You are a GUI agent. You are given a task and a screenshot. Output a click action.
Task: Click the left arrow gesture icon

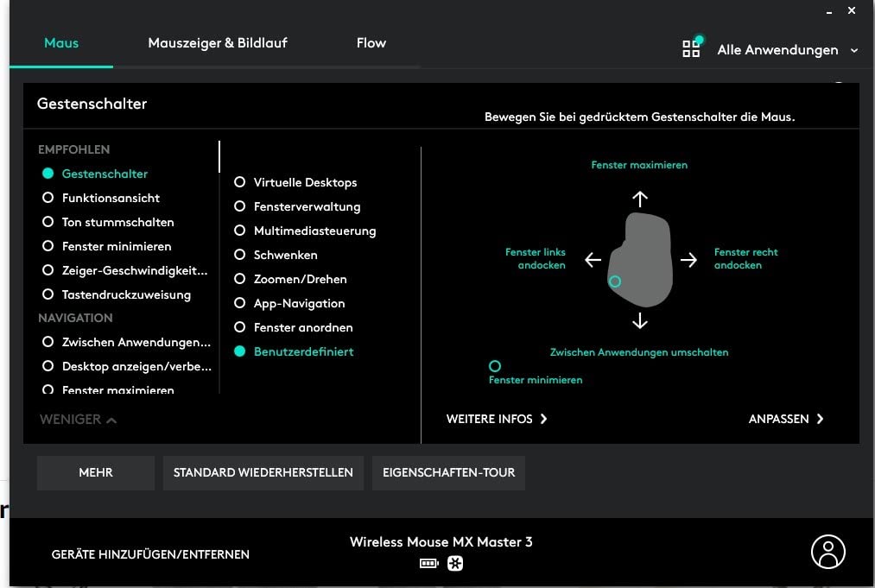pyautogui.click(x=593, y=259)
